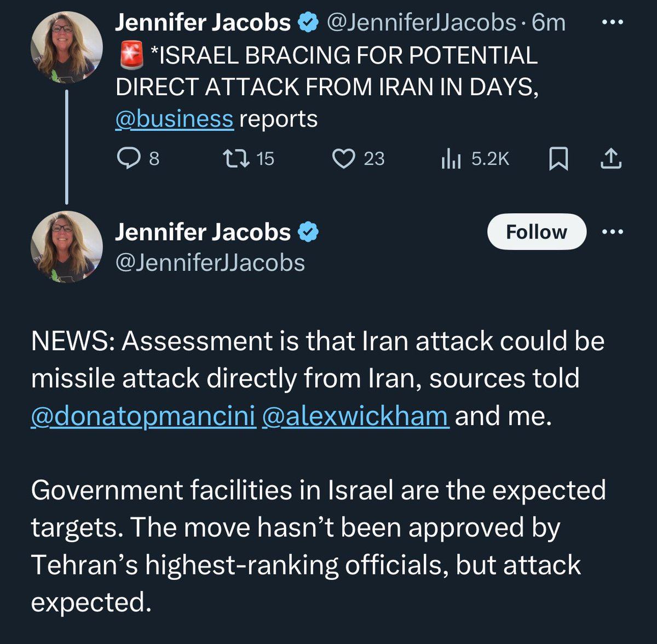View analytics showing 5.2K views
This screenshot has height=644, width=657.
[451, 159]
